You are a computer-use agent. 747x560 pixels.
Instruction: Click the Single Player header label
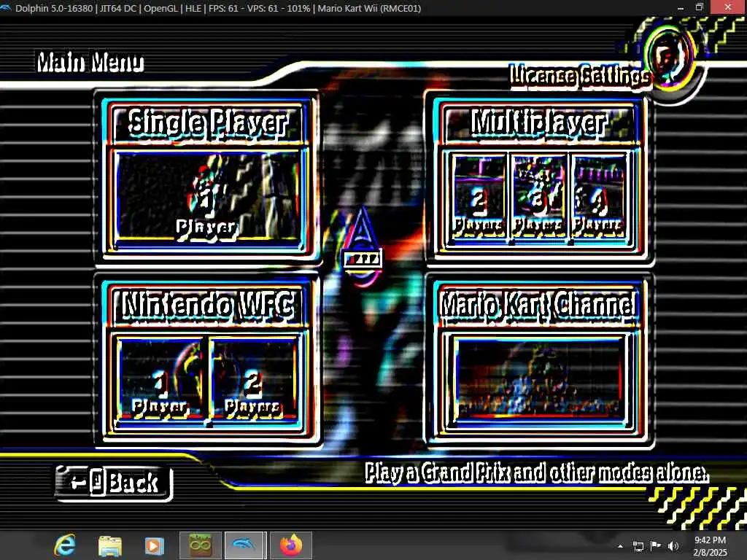click(208, 122)
